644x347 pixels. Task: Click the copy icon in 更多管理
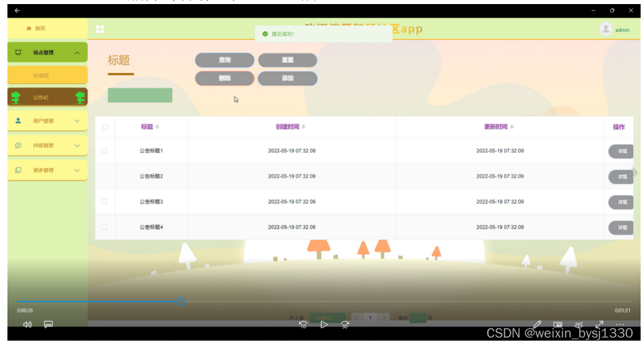click(18, 170)
